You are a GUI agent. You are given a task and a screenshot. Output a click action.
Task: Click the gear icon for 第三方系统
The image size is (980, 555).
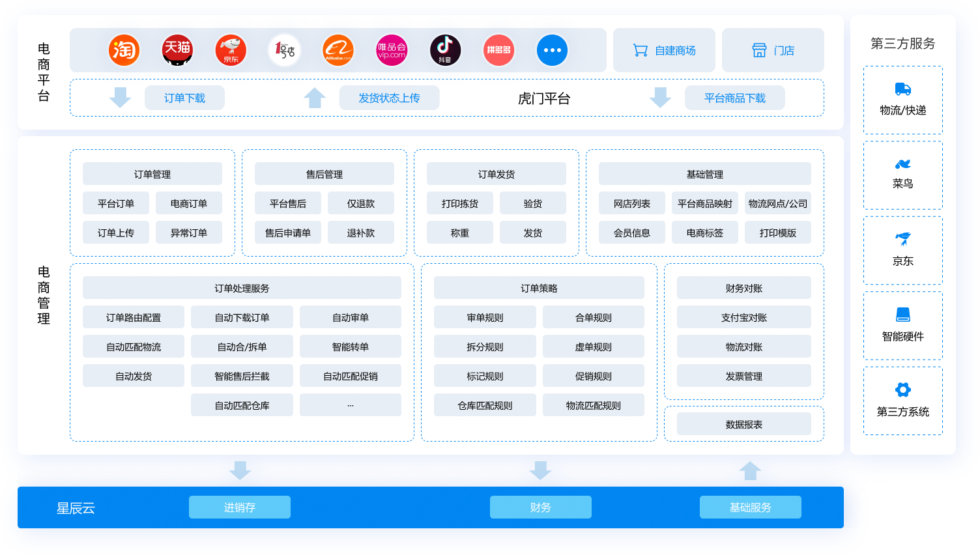pyautogui.click(x=902, y=390)
